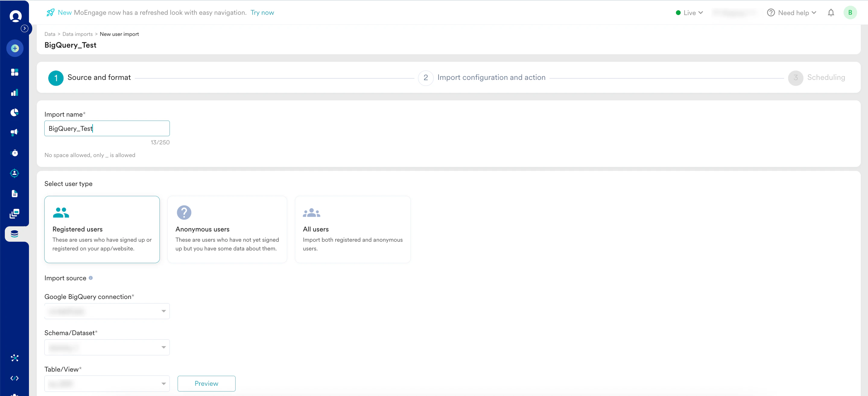Screen dimensions: 868x396
Task: Expand the sidebar with the arrow toggle
Action: coord(24,29)
